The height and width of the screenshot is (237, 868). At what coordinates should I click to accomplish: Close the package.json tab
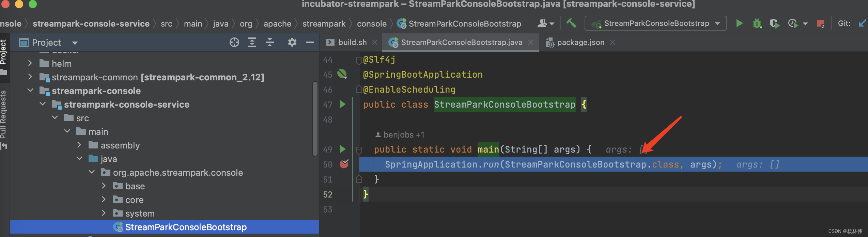click(613, 42)
